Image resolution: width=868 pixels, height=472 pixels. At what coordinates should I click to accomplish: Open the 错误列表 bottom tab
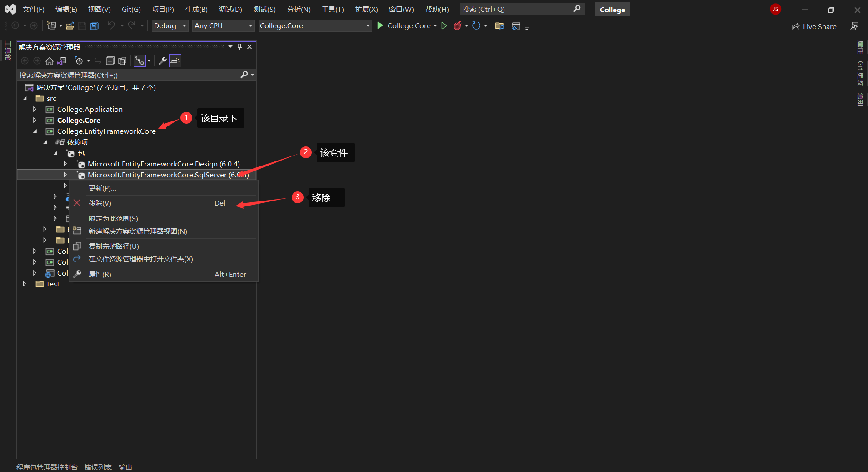pos(98,467)
